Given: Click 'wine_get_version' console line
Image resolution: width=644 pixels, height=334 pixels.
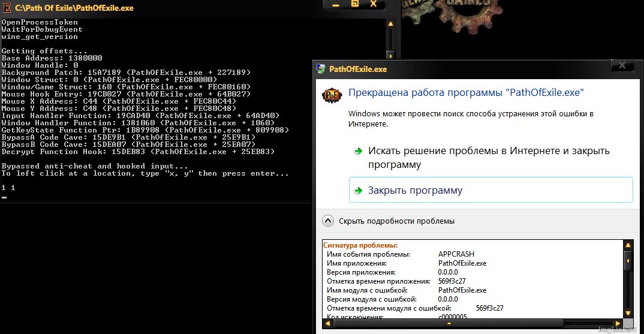Looking at the screenshot, I should (x=40, y=37).
